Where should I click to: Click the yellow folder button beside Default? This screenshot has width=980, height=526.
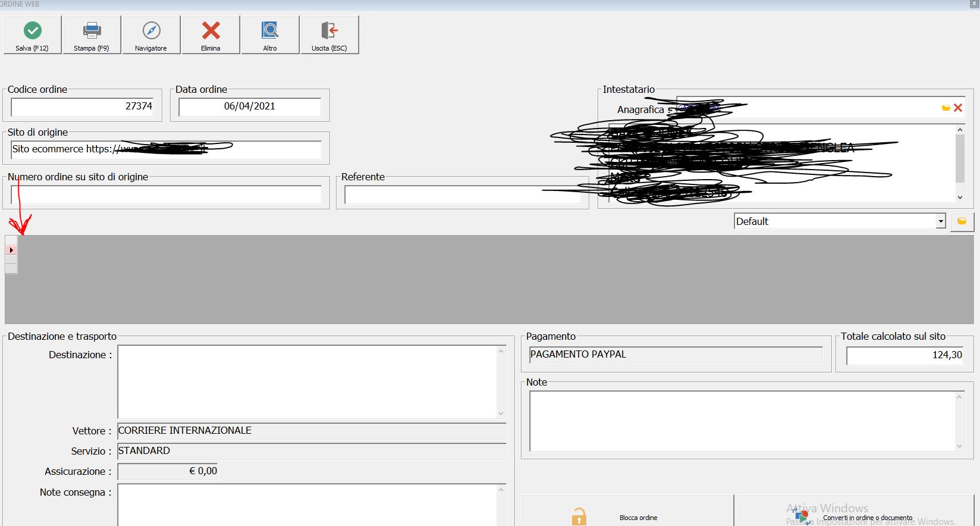coord(962,221)
